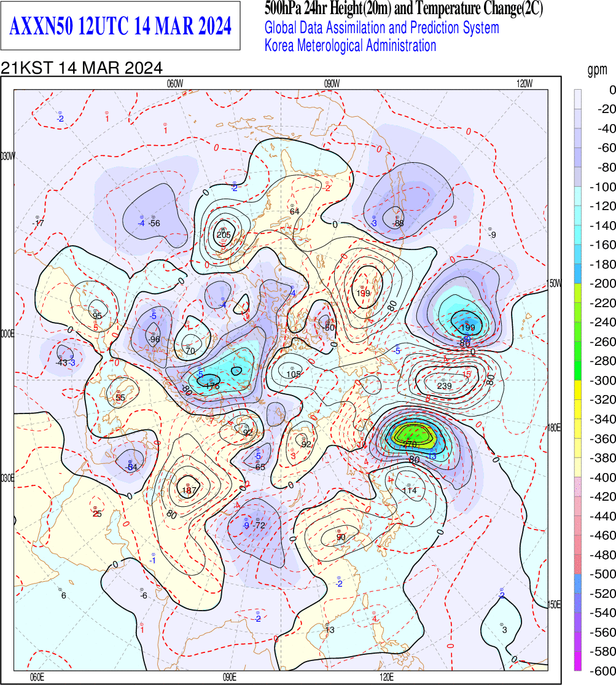Click cyan legend swatch between -160 and -180
This screenshot has height=685, width=616.
(x=577, y=254)
